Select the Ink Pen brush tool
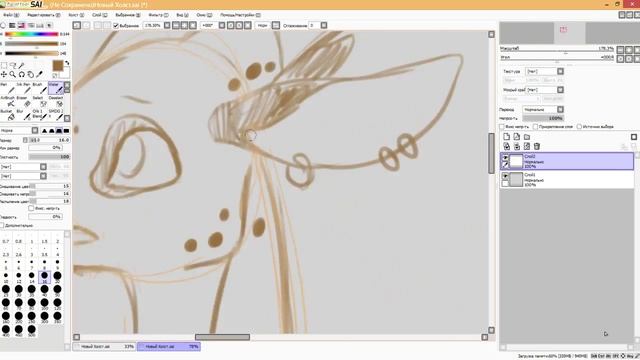This screenshot has height=360, width=640. tap(24, 88)
